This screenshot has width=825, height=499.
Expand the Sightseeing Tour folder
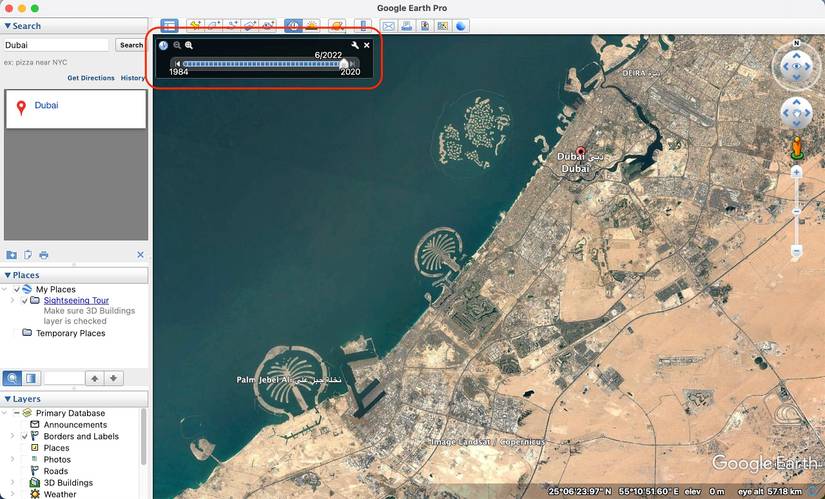coord(13,300)
